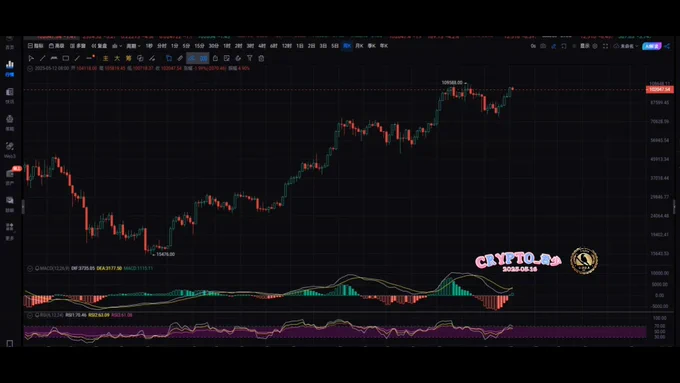Click the 主 main-force marker icon
The image size is (680, 383).
point(105,58)
